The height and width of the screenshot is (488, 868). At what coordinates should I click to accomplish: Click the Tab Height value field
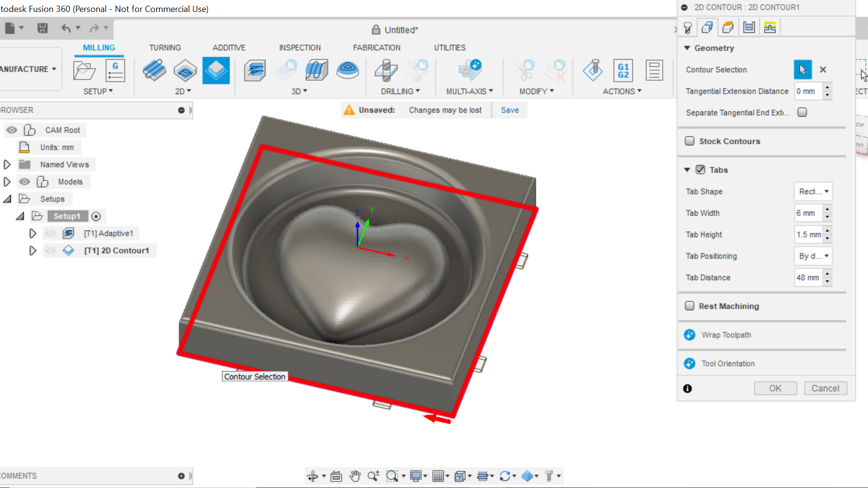[x=809, y=234]
